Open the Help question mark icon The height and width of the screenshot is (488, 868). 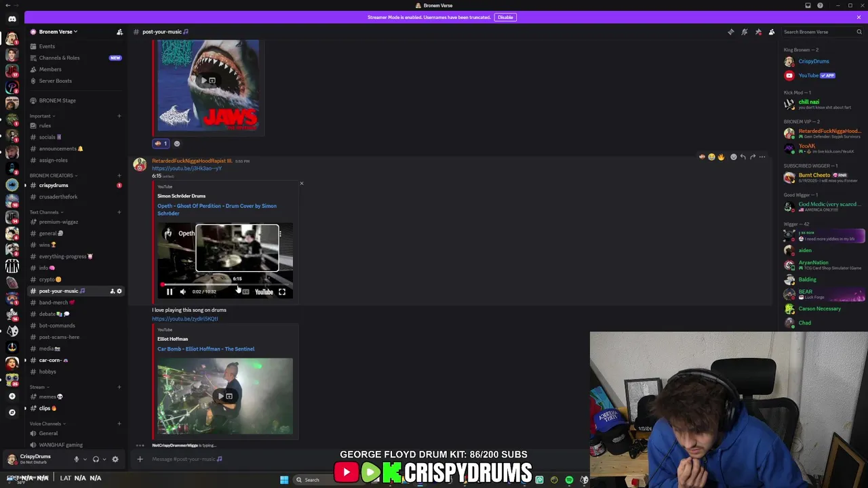point(820,5)
